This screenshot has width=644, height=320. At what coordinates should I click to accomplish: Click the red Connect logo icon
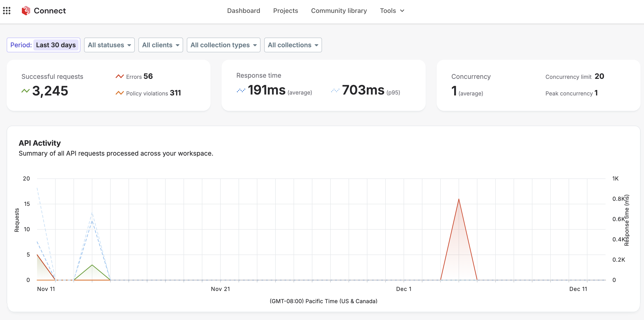[26, 11]
